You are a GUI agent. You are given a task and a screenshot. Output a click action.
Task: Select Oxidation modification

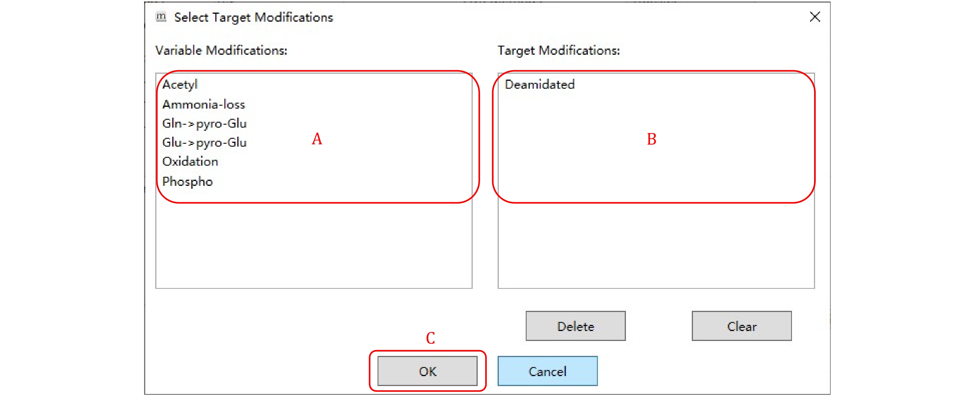pos(190,162)
